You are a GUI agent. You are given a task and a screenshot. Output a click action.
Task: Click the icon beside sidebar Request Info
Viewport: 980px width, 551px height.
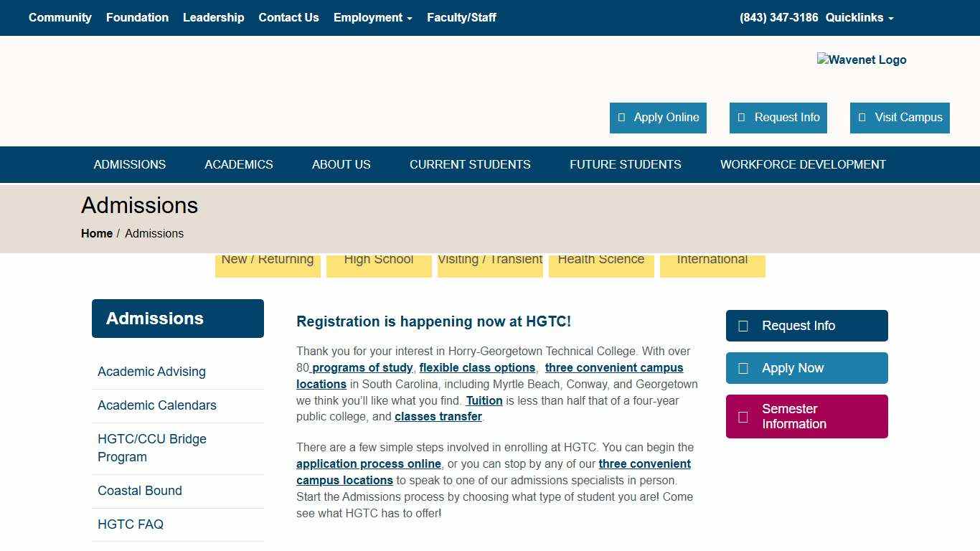pyautogui.click(x=743, y=326)
